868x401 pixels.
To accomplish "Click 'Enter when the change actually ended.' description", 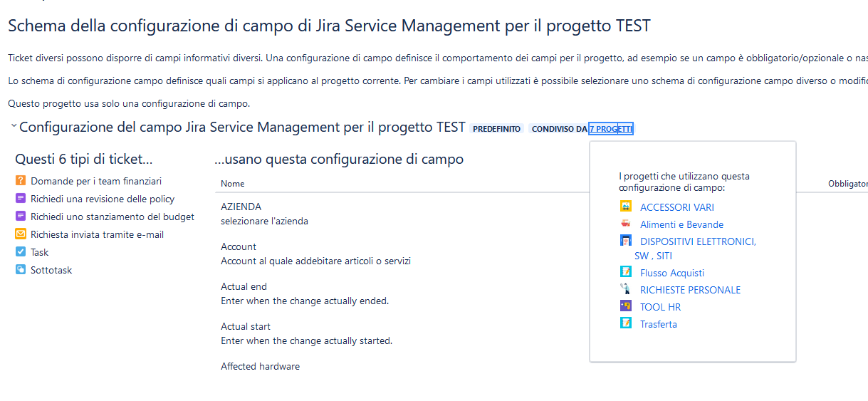I will point(305,301).
